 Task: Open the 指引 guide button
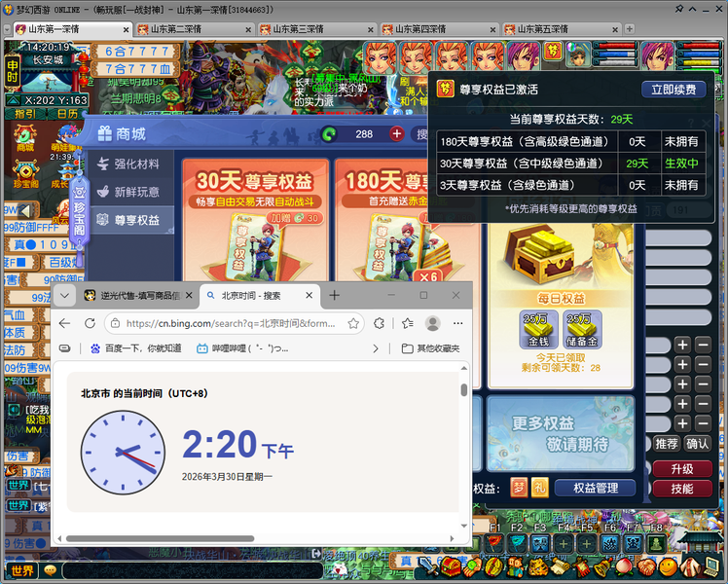tap(25, 114)
